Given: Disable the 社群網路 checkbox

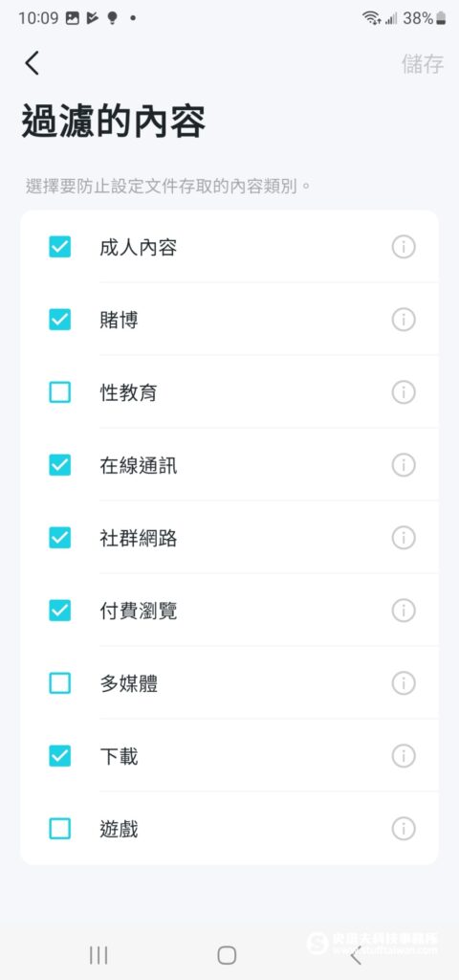Looking at the screenshot, I should click(x=60, y=538).
